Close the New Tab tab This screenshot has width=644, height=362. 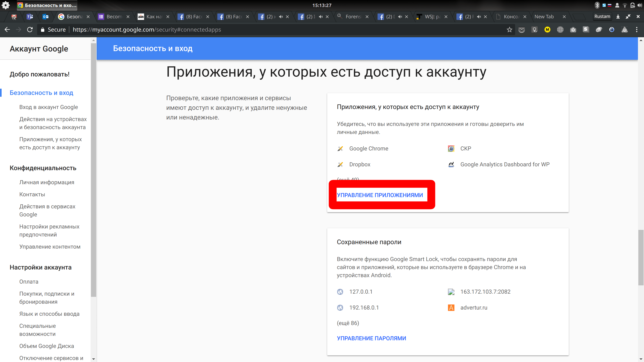click(564, 17)
